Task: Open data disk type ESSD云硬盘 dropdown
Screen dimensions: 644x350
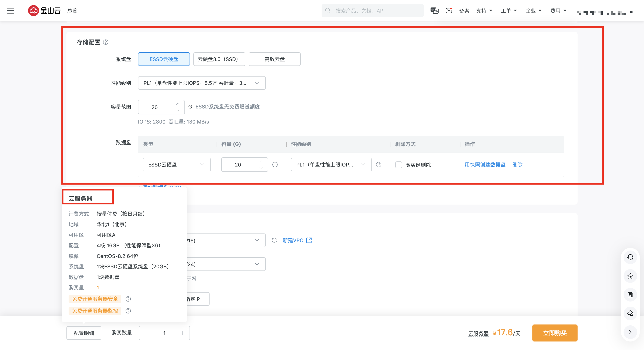Action: tap(177, 165)
